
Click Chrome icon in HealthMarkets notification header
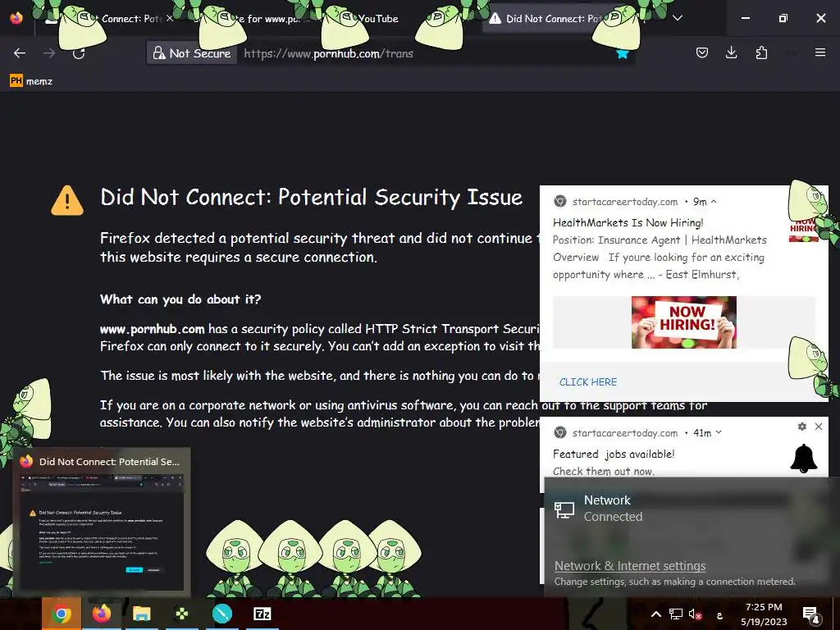click(x=560, y=202)
